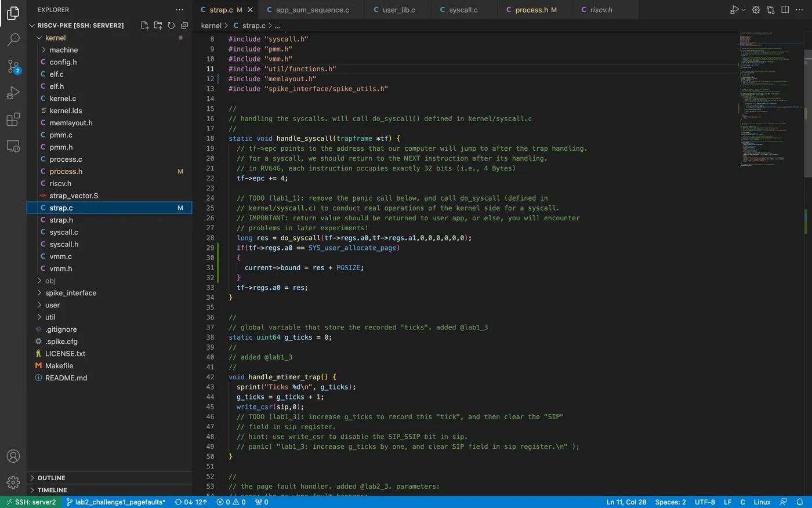Change UTF-8 encoding in status bar

click(x=705, y=502)
